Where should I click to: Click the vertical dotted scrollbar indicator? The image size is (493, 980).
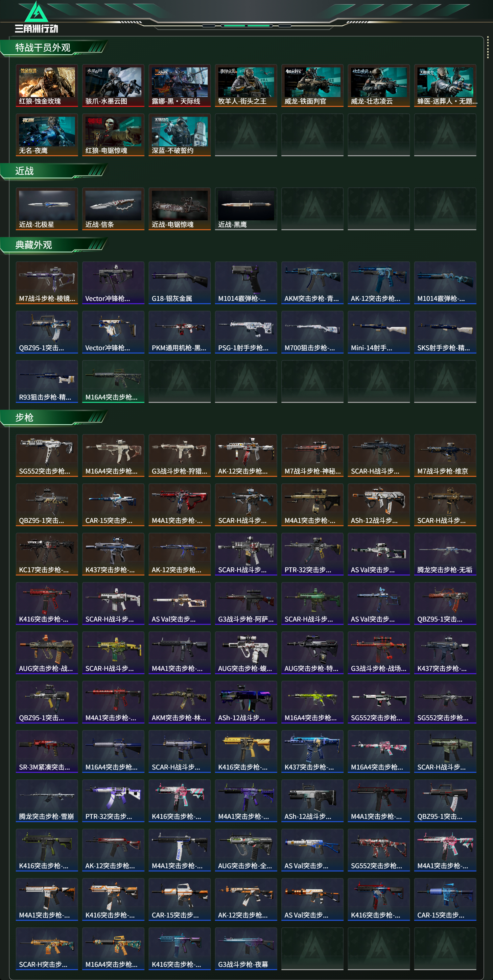[x=488, y=48]
